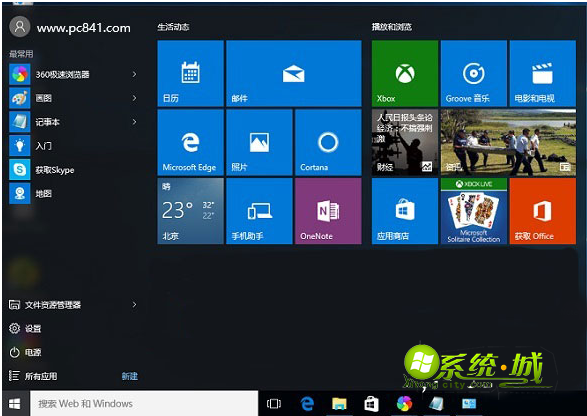This screenshot has width=587, height=416.
Task: Open Task View in the taskbar
Action: [x=274, y=404]
